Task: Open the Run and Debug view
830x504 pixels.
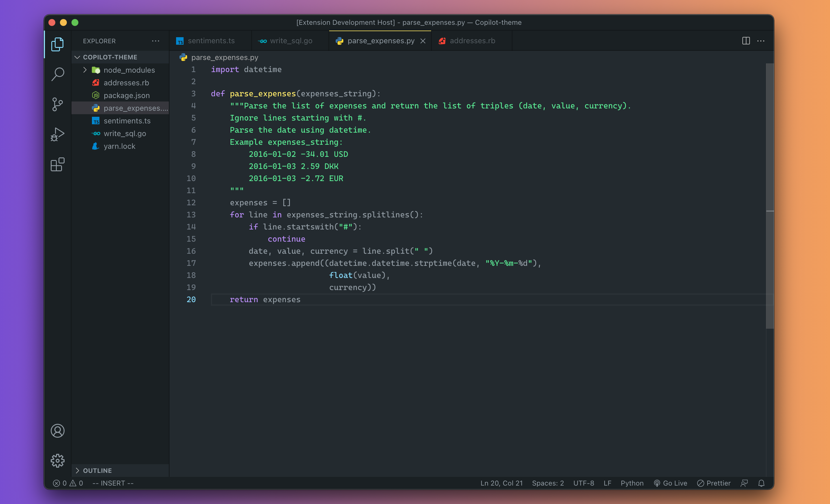Action: (x=58, y=134)
